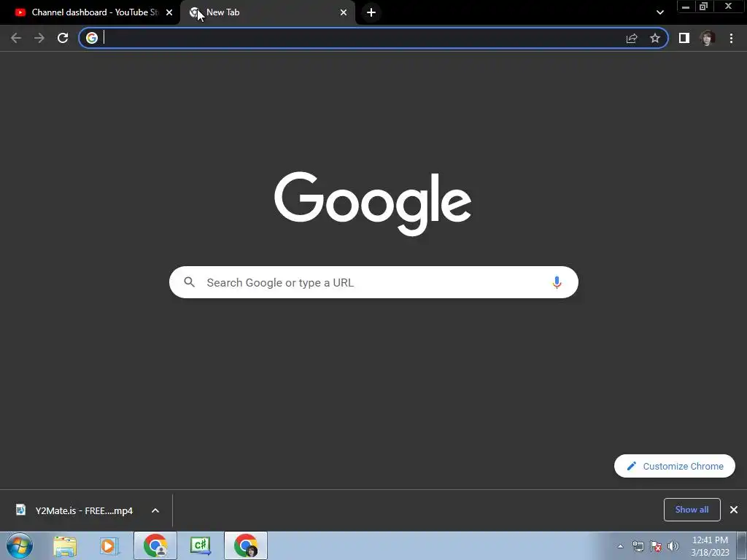The height and width of the screenshot is (560, 747).
Task: Start voice search with microphone icon
Action: tap(557, 282)
